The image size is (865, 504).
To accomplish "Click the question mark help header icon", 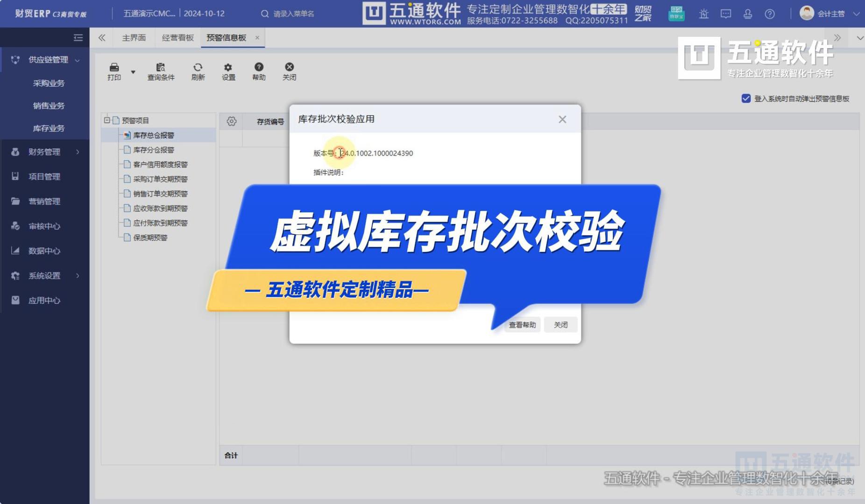I will (x=770, y=14).
